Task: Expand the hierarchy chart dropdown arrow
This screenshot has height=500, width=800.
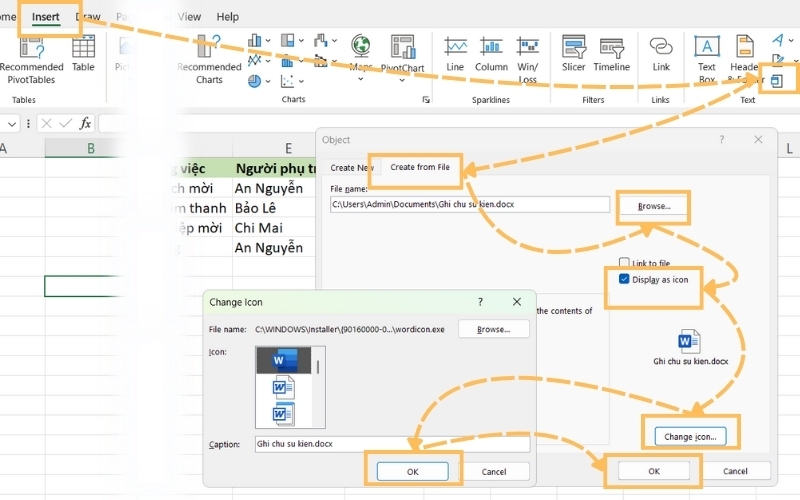Action: [301, 40]
